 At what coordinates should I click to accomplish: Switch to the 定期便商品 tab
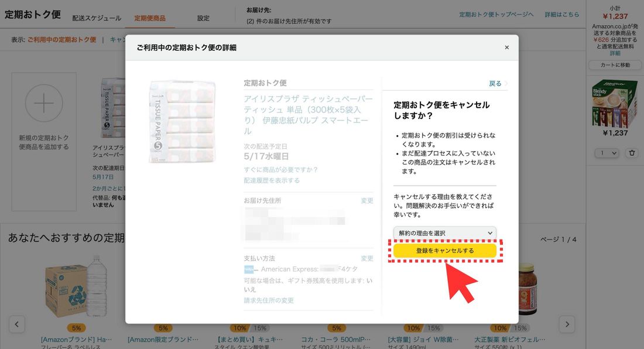pyautogui.click(x=150, y=18)
